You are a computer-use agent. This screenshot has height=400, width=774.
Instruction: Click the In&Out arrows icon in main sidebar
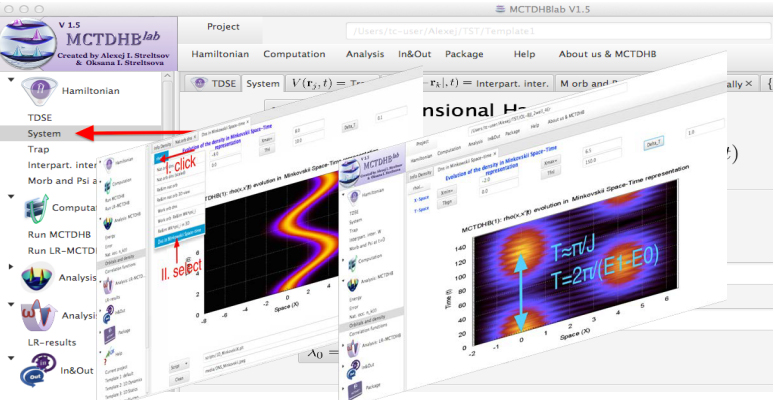coord(38,370)
